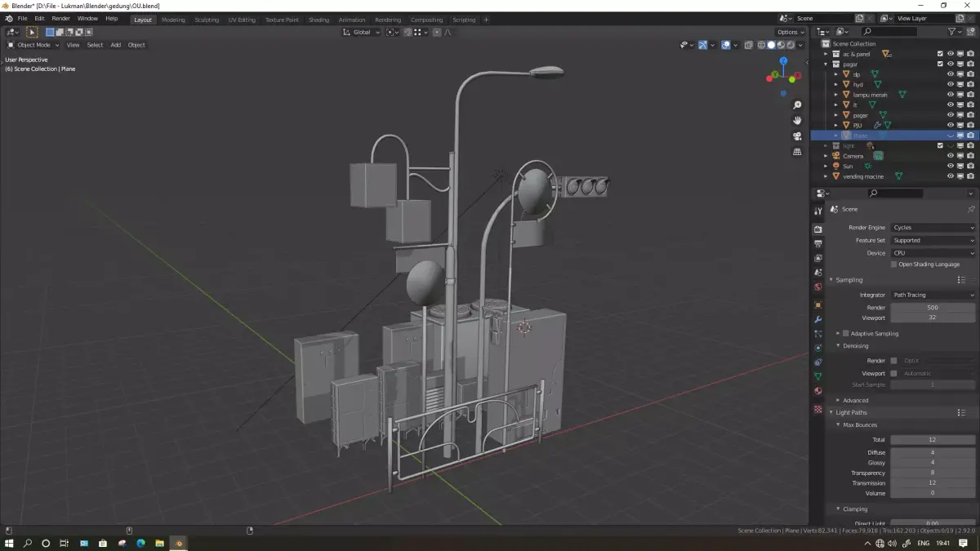Viewport: 980px width, 551px height.
Task: Open the Feature Set dropdown
Action: [933, 241]
